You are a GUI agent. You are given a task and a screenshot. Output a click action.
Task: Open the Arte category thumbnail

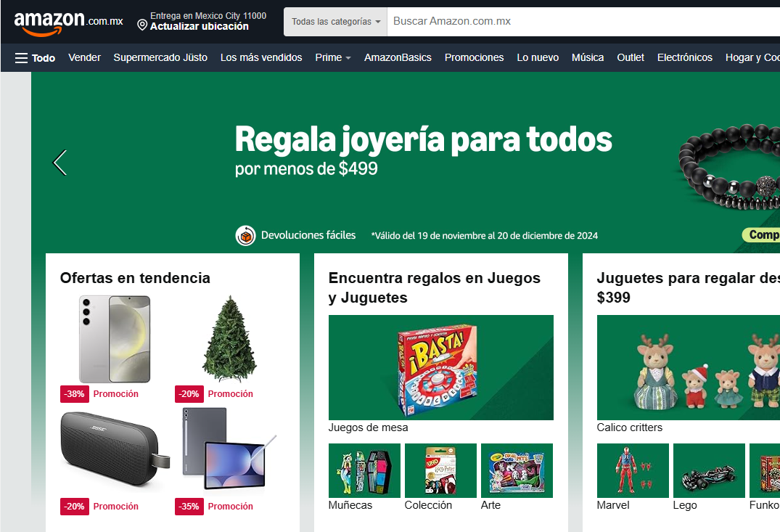coord(517,470)
